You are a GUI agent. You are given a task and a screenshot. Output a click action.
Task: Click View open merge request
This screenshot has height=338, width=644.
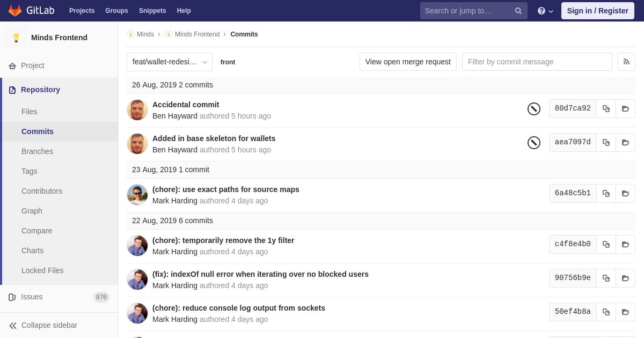coord(408,62)
